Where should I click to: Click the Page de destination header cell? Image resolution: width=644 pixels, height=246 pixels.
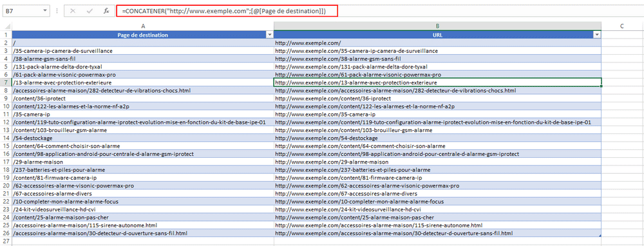coord(142,35)
